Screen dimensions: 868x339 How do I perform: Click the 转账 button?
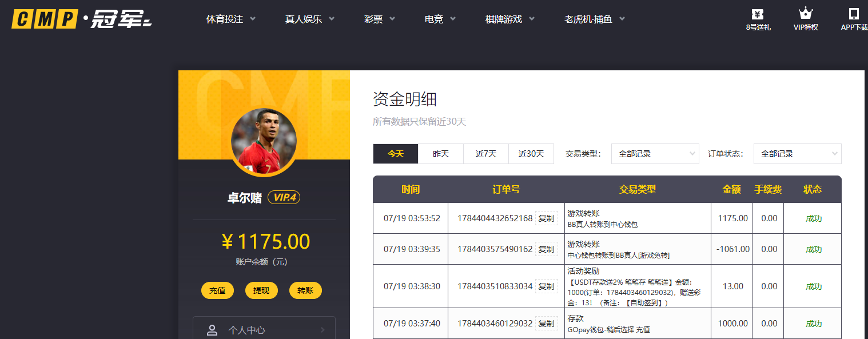tap(305, 290)
